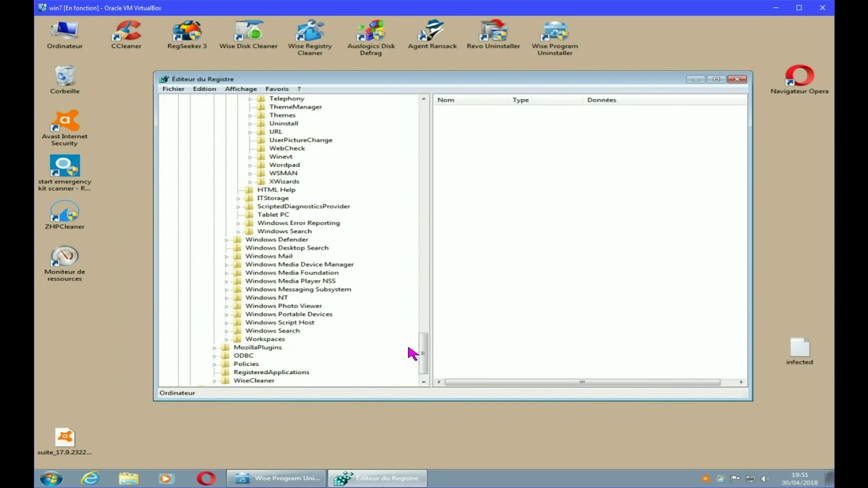868x488 pixels.
Task: Select the UserPictureChange key
Action: click(x=300, y=140)
